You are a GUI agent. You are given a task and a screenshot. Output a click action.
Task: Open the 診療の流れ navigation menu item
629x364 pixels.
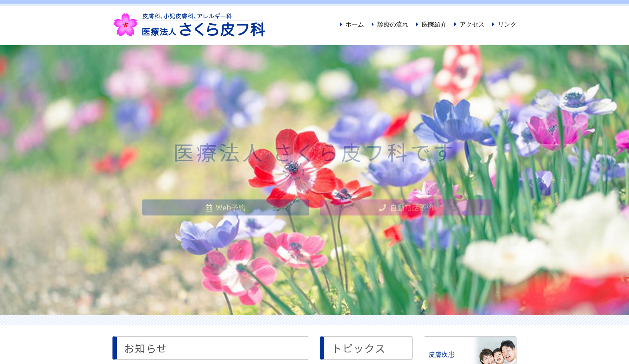[x=392, y=24]
